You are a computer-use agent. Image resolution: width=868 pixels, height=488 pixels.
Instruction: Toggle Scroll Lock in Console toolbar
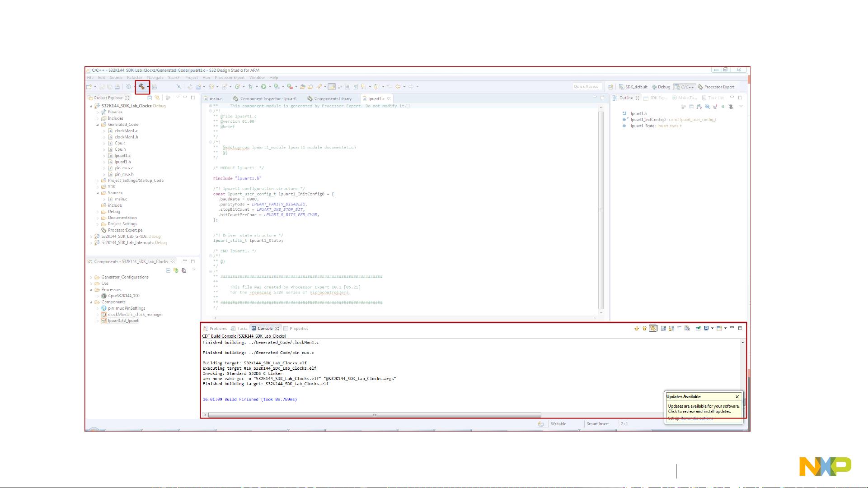click(x=671, y=328)
